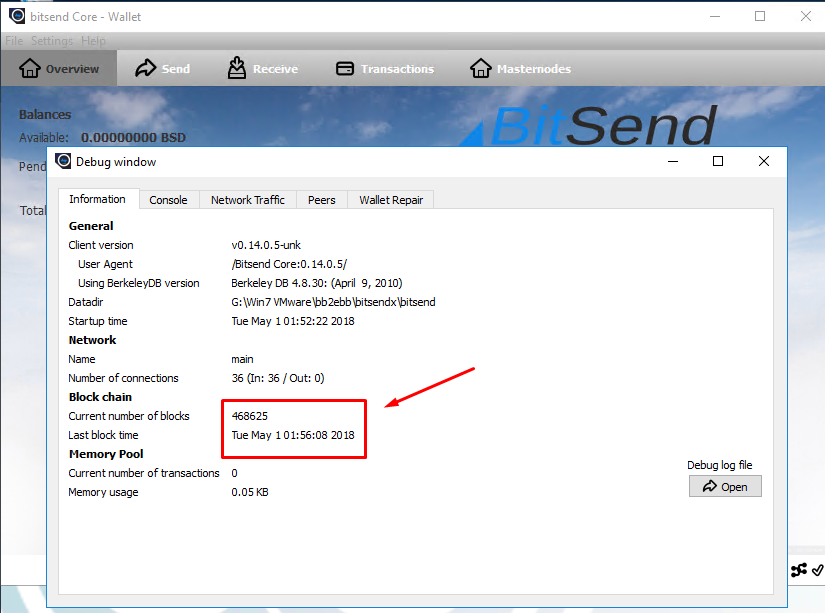The width and height of the screenshot is (825, 613).
Task: Select the Berkeley DB 4.8.30 version text
Action: coord(317,283)
